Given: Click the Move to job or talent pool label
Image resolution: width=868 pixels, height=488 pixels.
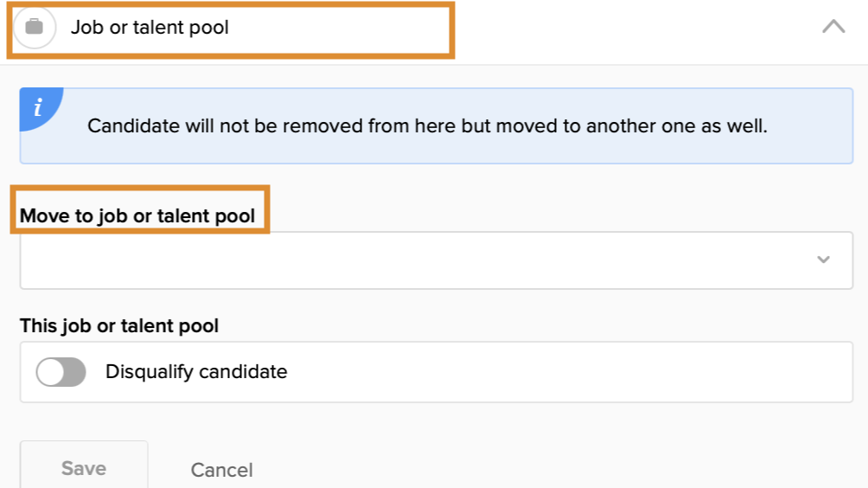Looking at the screenshot, I should (x=137, y=215).
